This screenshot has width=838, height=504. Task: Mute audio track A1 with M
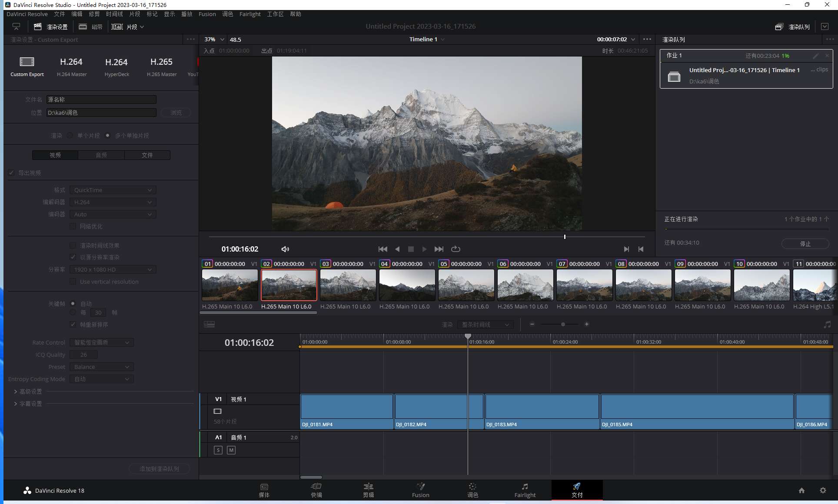click(231, 450)
